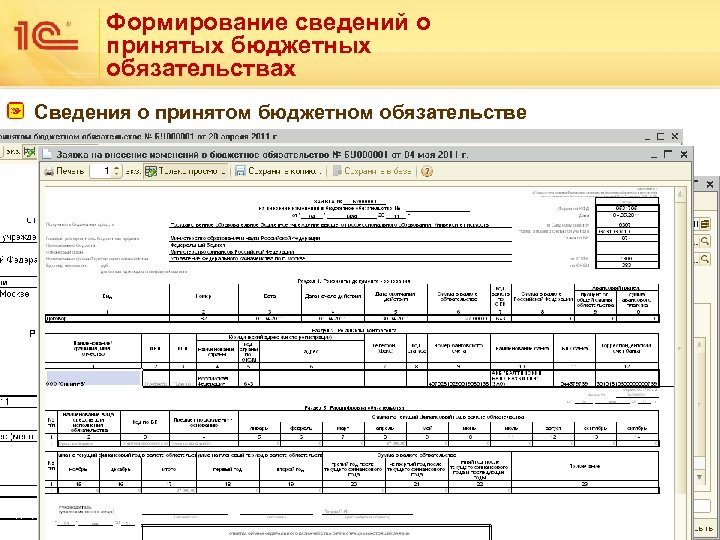Screen dimensions: 720x540
Task: Minimize the Заявка на внесение изменений window
Action: 654,156
